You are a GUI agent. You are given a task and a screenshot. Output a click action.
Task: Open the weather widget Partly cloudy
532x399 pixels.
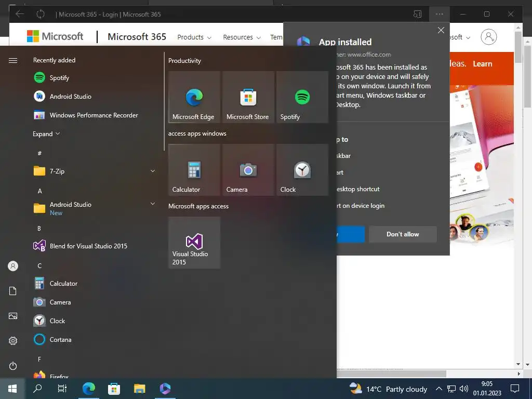pos(388,389)
